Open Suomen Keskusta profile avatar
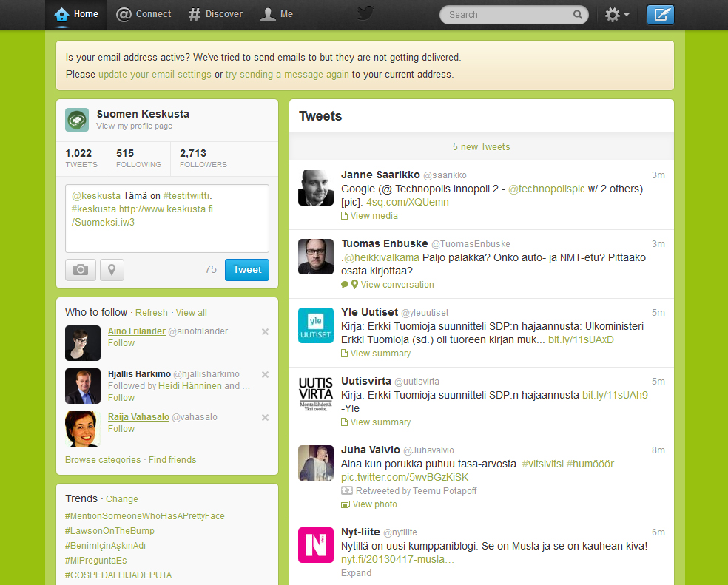Image resolution: width=728 pixels, height=585 pixels. (77, 120)
